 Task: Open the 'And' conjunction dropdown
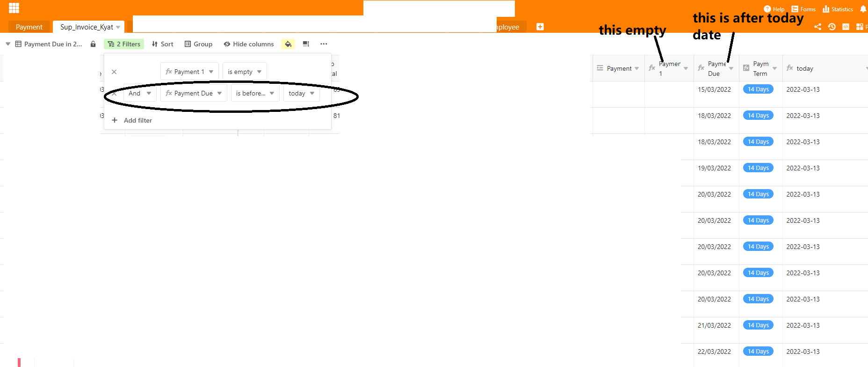pos(139,93)
